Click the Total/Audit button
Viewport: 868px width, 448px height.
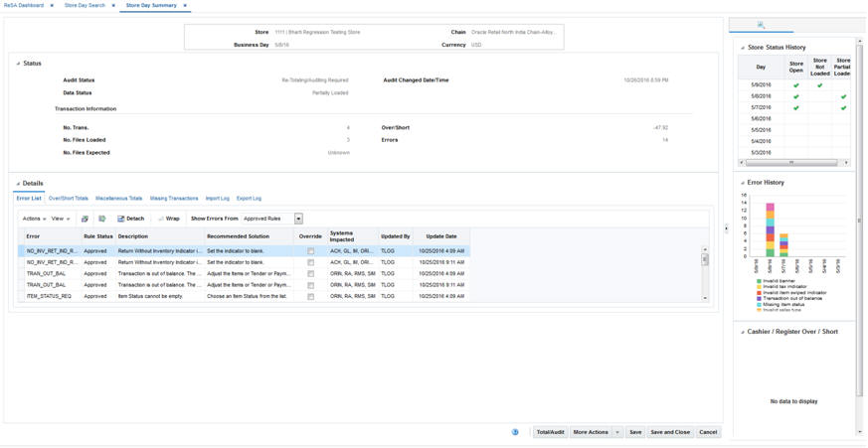tap(550, 432)
